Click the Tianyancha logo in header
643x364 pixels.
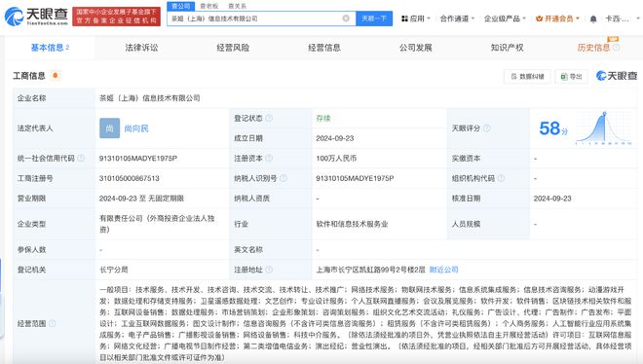(x=36, y=16)
